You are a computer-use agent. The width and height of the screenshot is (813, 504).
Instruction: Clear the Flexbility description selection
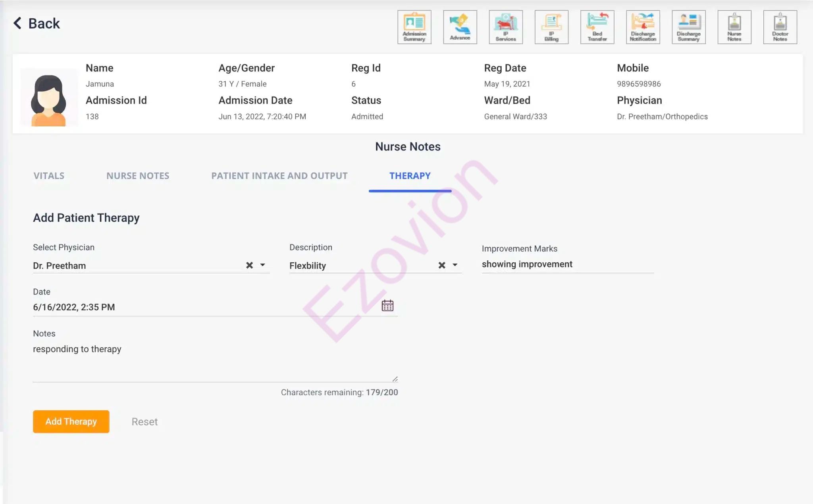441,265
